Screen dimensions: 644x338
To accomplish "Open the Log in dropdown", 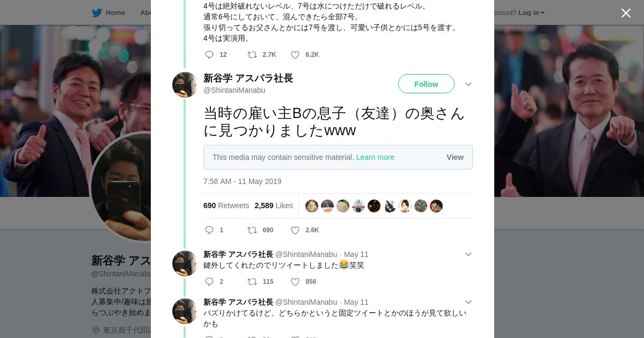I will coord(531,13).
